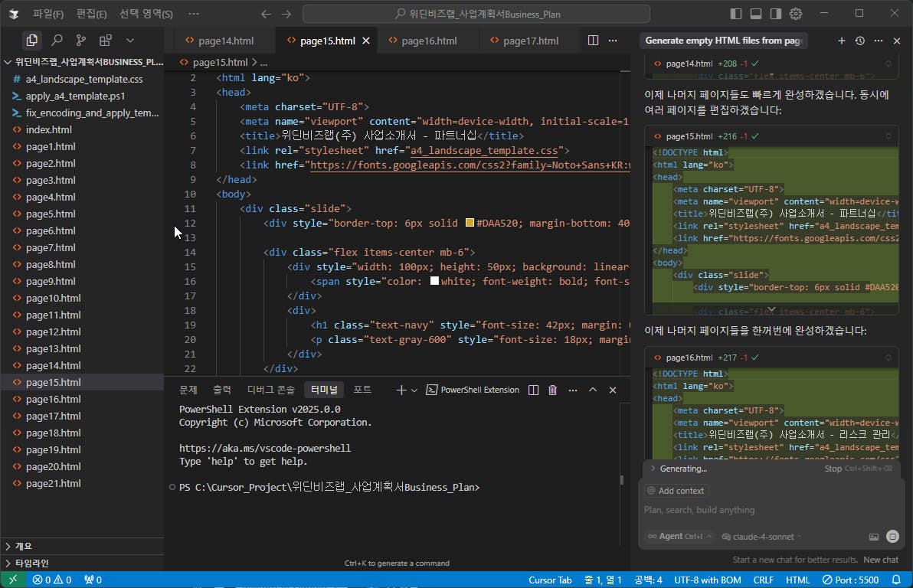This screenshot has width=913, height=588.
Task: Open the terminal launch profile dropdown
Action: click(414, 390)
